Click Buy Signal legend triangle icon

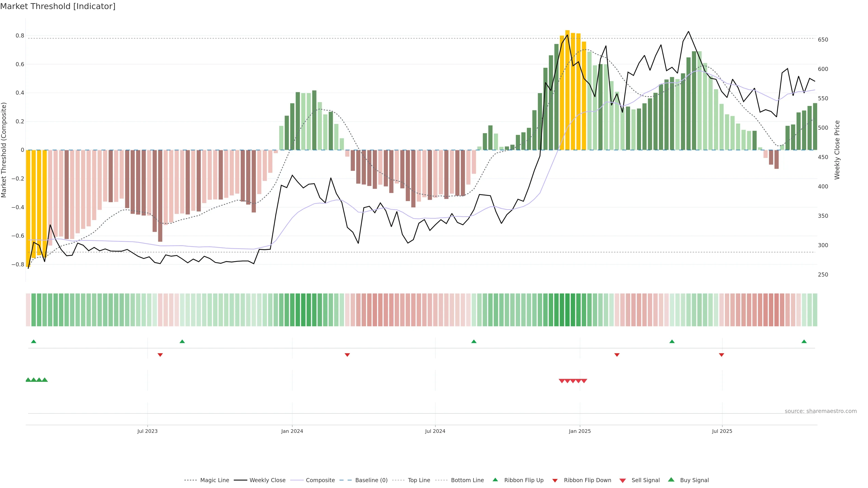pos(671,480)
